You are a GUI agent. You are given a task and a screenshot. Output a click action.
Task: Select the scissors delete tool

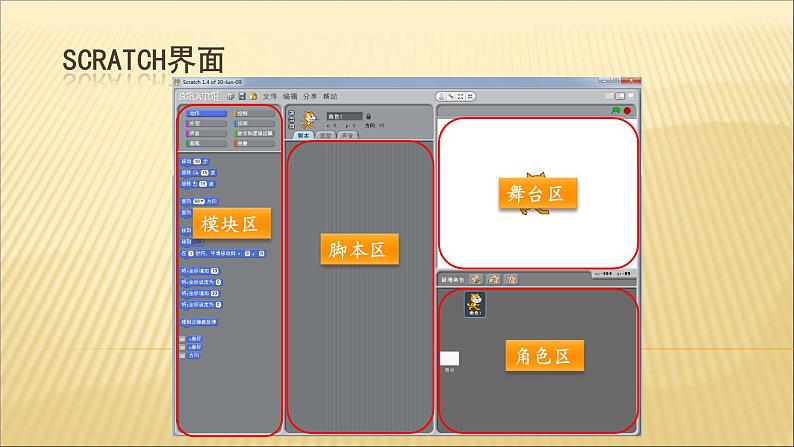tap(451, 96)
